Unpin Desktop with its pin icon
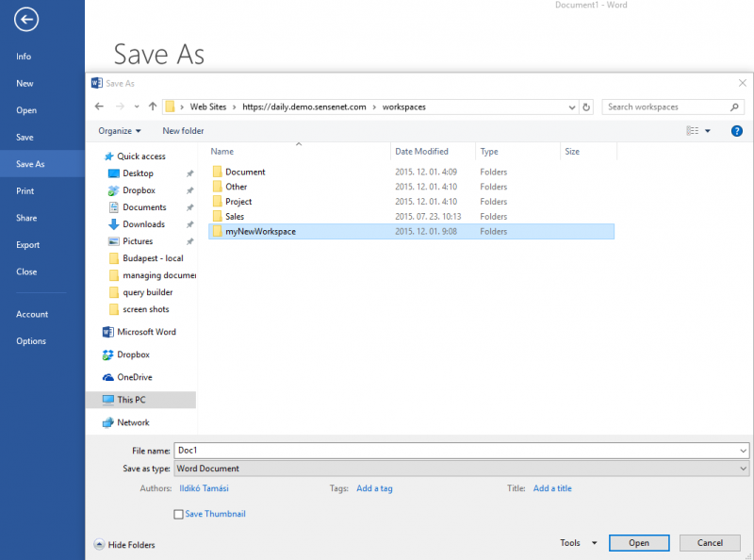Image resolution: width=754 pixels, height=560 pixels. 190,173
